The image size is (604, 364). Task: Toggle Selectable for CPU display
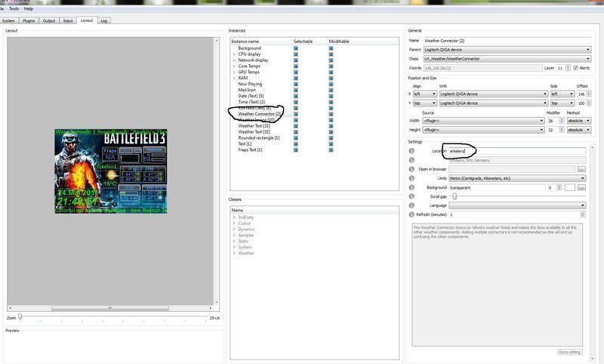coord(296,54)
